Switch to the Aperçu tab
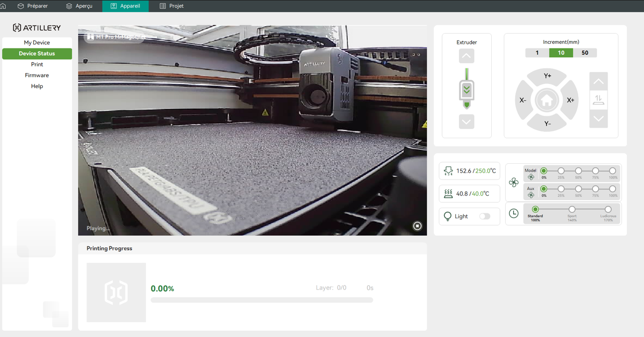This screenshot has height=337, width=644. [79, 6]
